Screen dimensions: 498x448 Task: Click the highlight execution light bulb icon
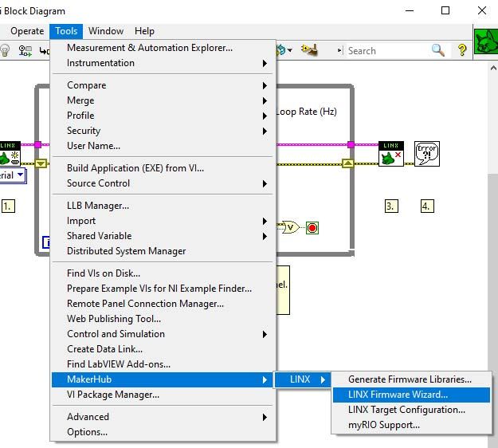point(5,50)
